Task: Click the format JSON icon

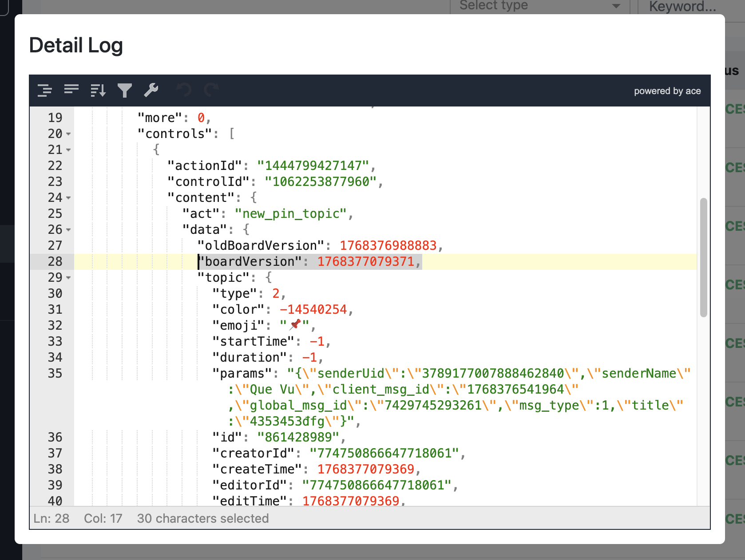Action: coord(44,91)
